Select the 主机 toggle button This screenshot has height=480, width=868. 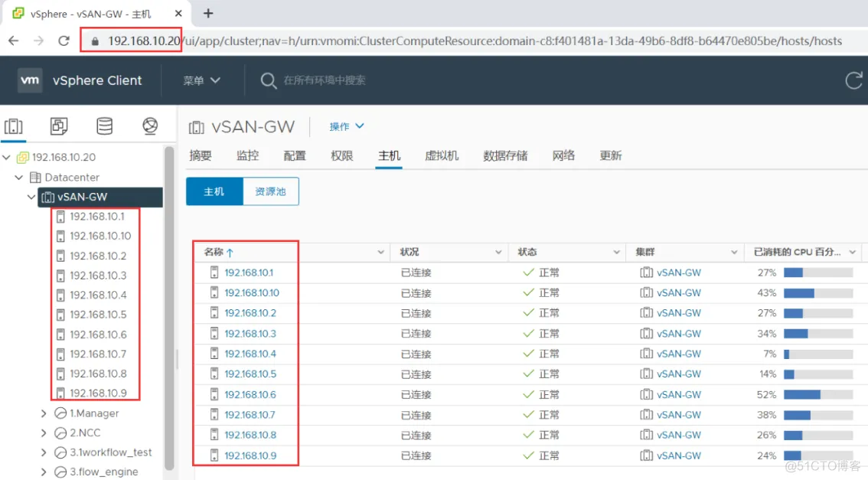tap(214, 191)
